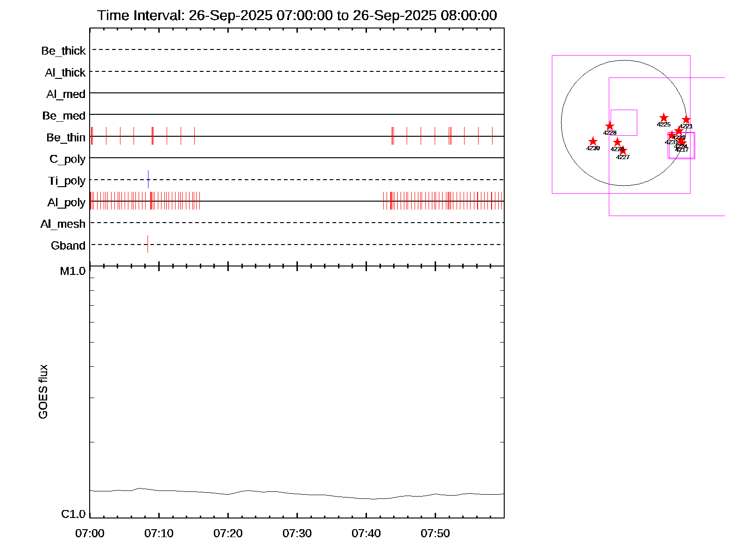Click the Time Interval title text
The width and height of the screenshot is (747, 560).
(297, 15)
